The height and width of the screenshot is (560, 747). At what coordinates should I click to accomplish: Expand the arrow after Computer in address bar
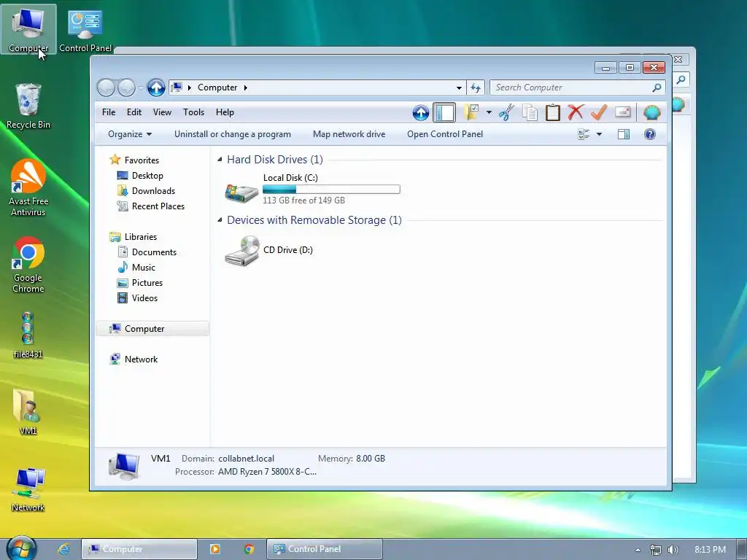[245, 87]
